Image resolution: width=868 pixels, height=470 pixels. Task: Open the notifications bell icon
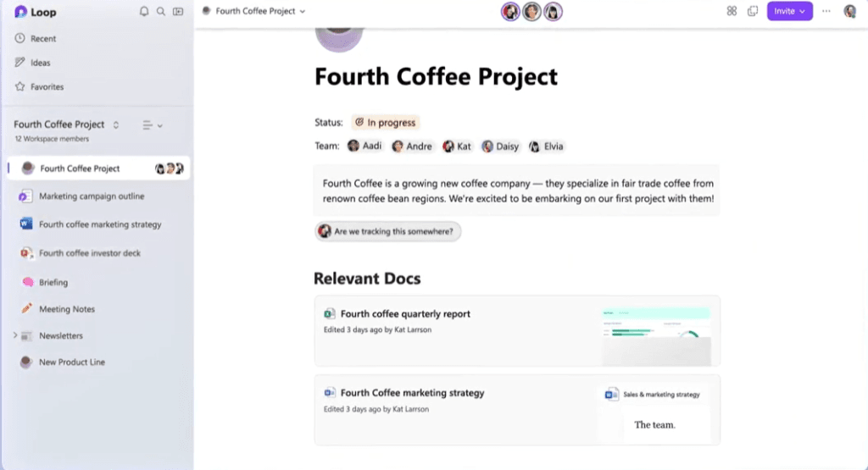point(144,12)
